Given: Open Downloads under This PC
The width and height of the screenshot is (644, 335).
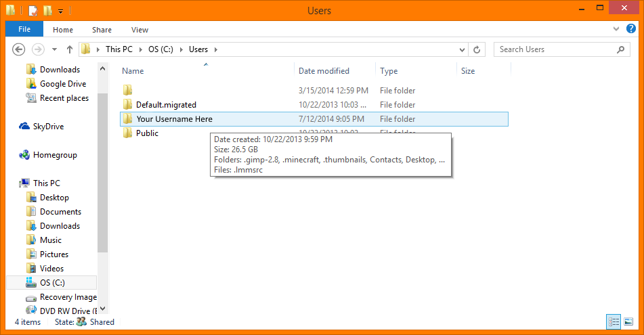Looking at the screenshot, I should tap(60, 226).
